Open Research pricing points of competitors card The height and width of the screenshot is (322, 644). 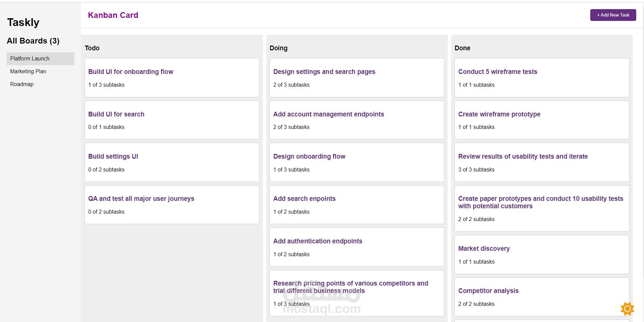click(356, 293)
